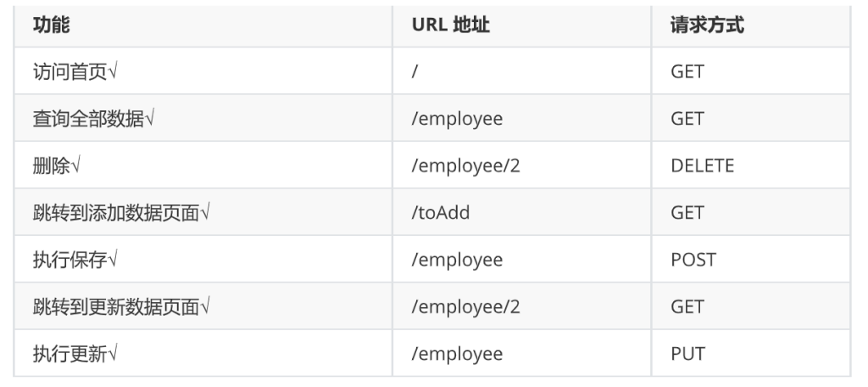Screen dimensions: 868x387
Task: Click /employee URL in the 执行保存 row
Action: [457, 260]
